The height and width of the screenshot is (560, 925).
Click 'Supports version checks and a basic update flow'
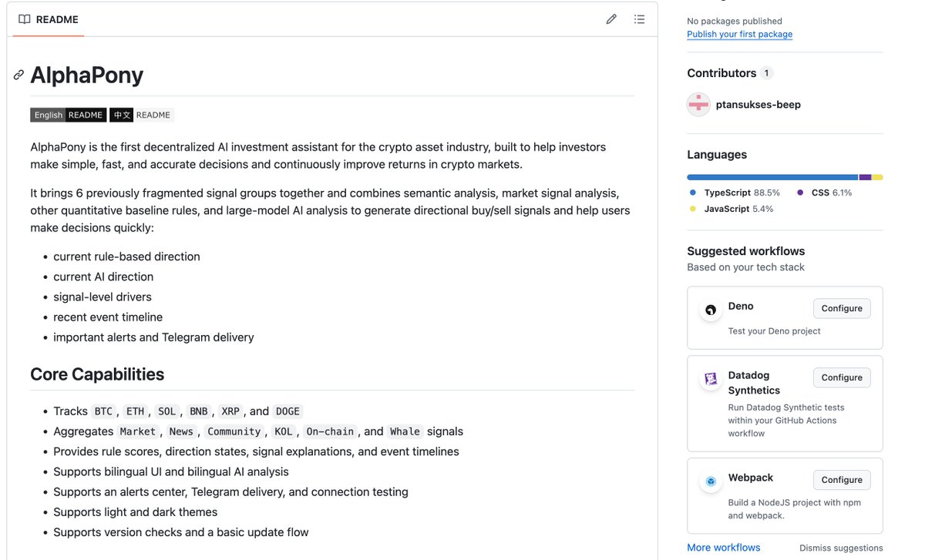[181, 532]
